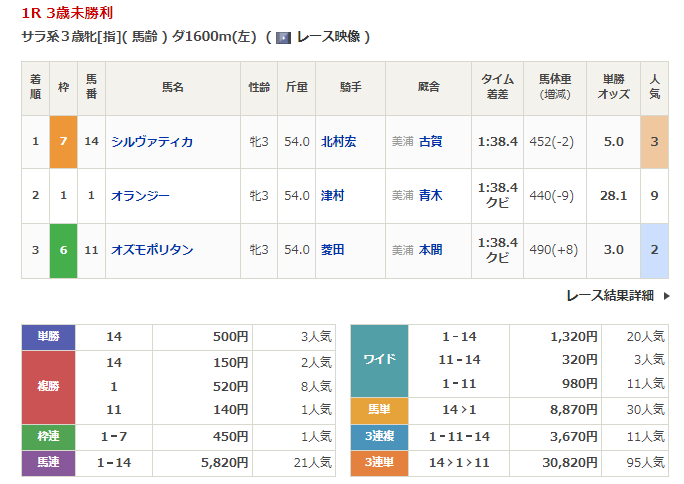Click the film icon beside レース映像

tap(283, 37)
